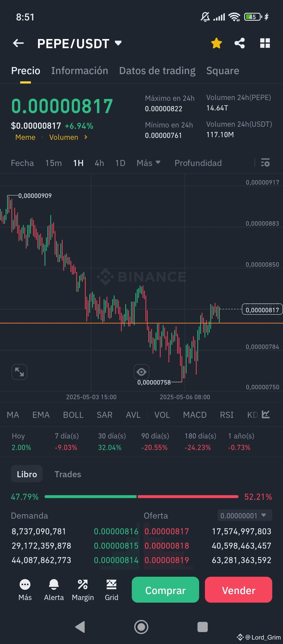Toggle the KD sub-indicator
This screenshot has height=644, width=283.
tap(252, 415)
